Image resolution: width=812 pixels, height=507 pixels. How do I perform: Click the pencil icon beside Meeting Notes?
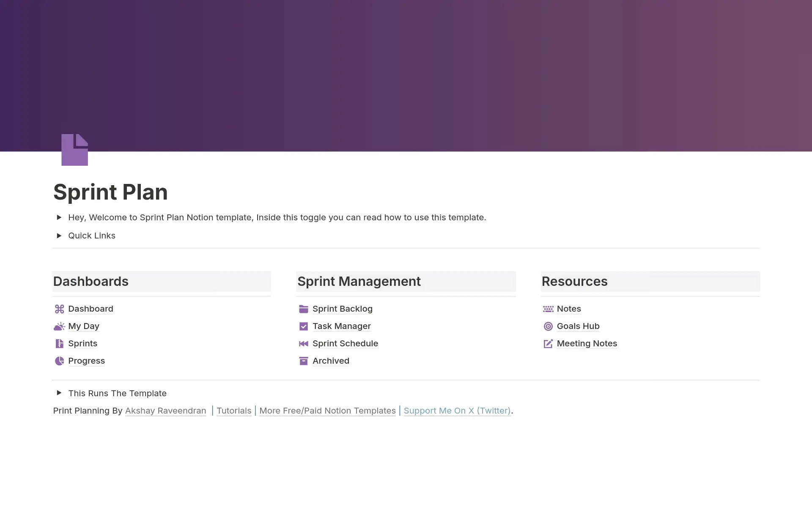548,344
